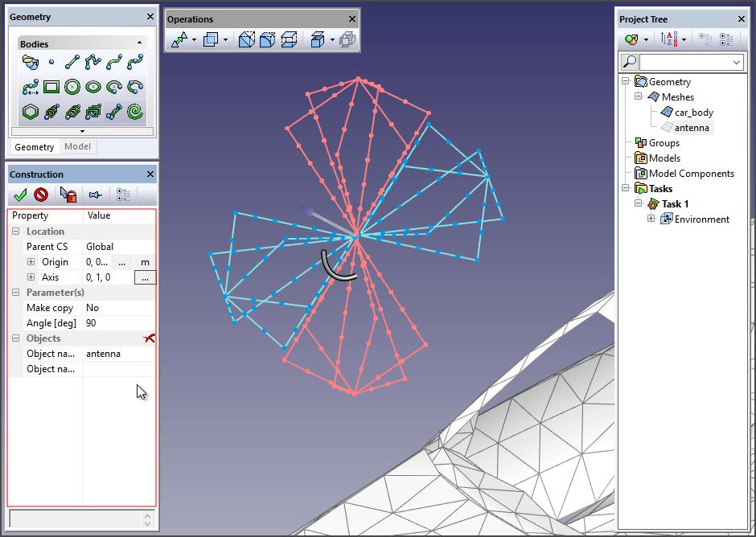Pick the hexagon polygon body tool
The width and height of the screenshot is (756, 537).
point(31,112)
